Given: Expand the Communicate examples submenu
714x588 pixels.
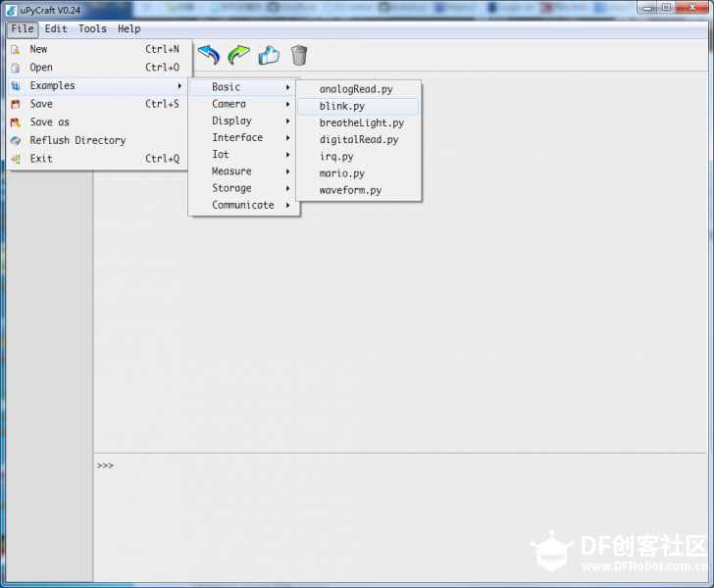Looking at the screenshot, I should [x=244, y=205].
